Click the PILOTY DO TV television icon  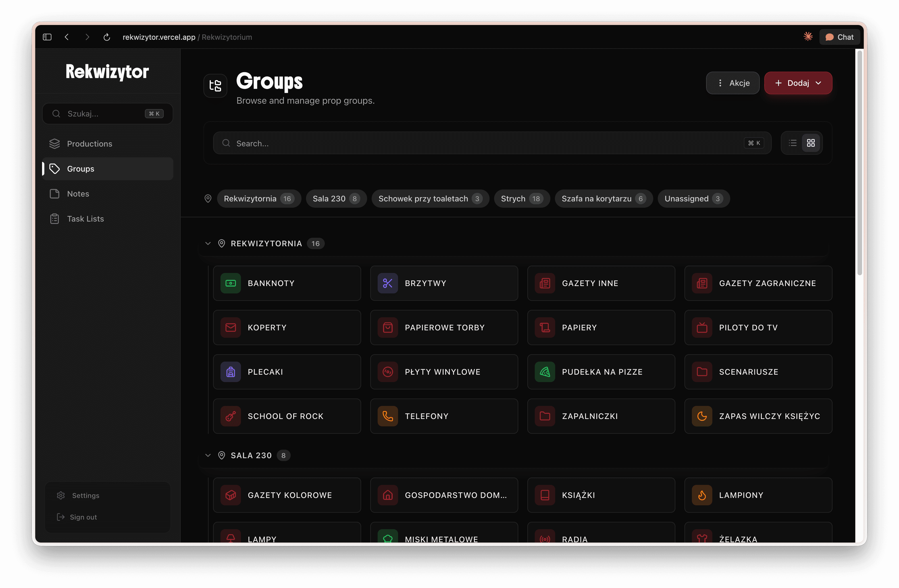pos(702,328)
